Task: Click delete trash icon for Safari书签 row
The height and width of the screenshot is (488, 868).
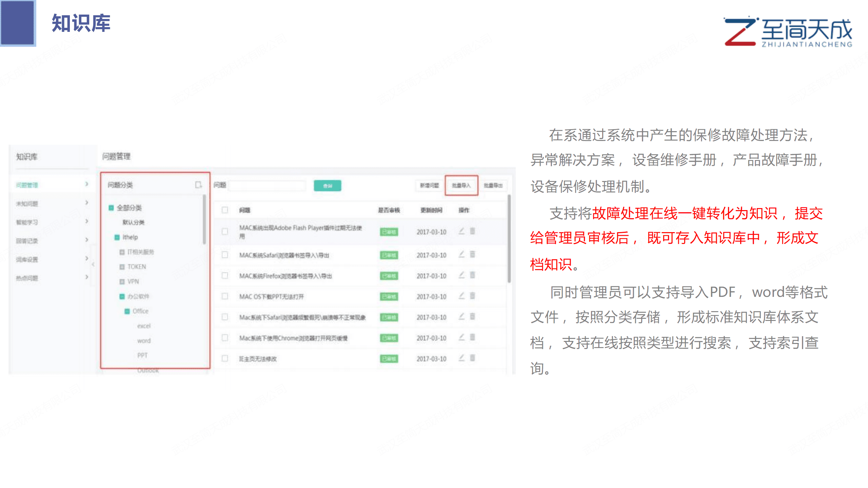Action: pyautogui.click(x=472, y=254)
